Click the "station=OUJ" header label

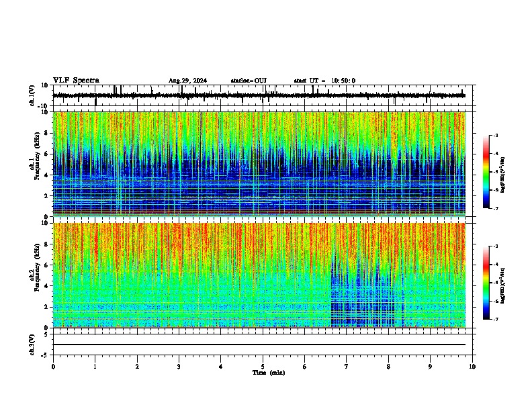point(249,81)
